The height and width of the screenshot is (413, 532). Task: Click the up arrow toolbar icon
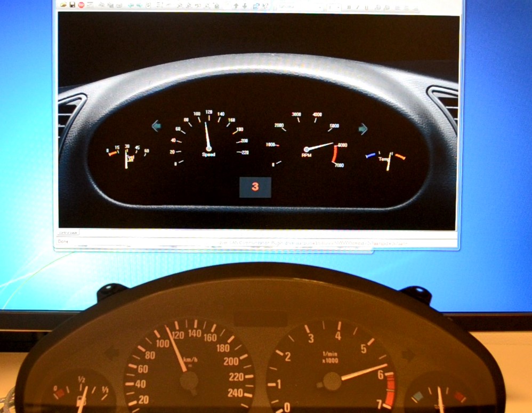click(236, 6)
